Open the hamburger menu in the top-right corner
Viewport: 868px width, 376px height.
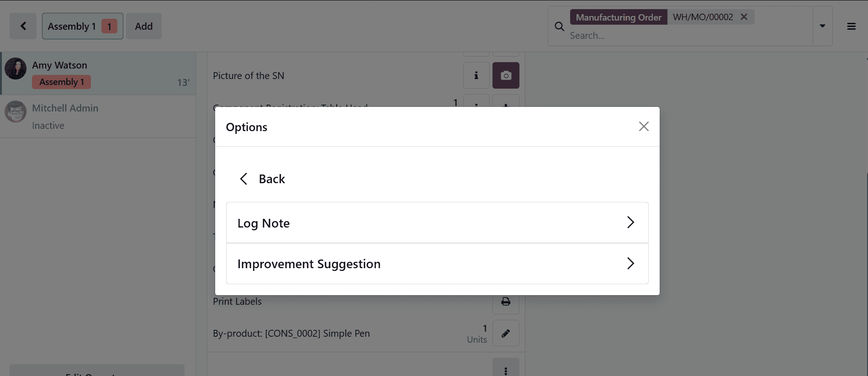(x=851, y=26)
